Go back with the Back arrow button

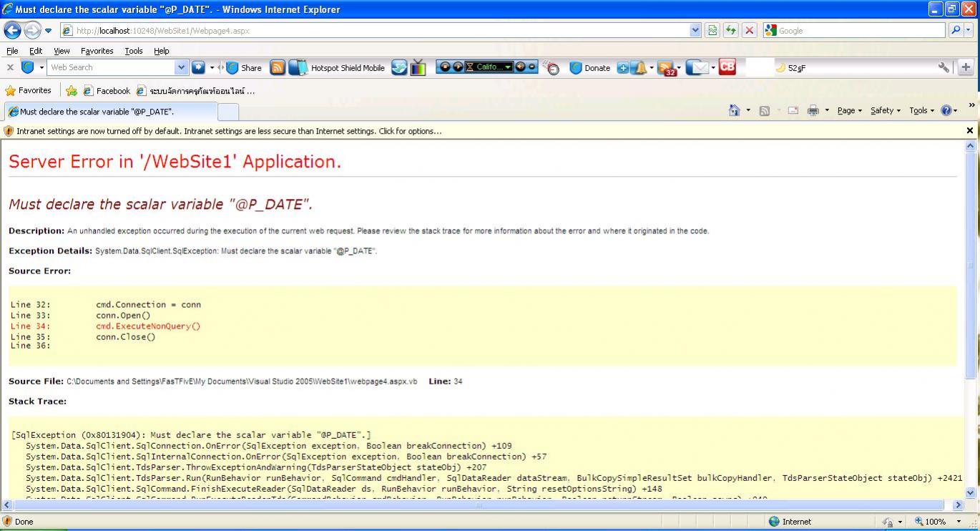[13, 30]
